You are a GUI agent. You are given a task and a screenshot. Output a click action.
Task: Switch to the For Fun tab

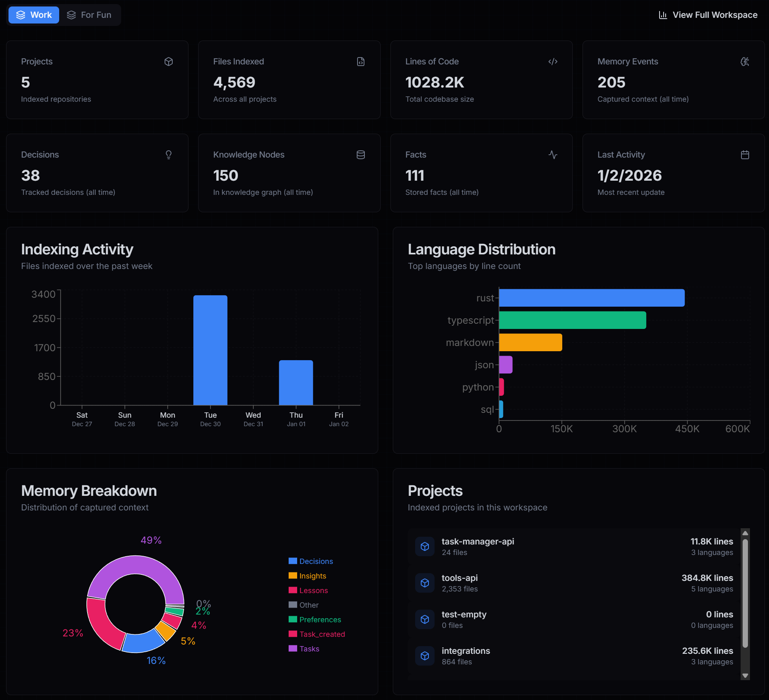tap(90, 15)
